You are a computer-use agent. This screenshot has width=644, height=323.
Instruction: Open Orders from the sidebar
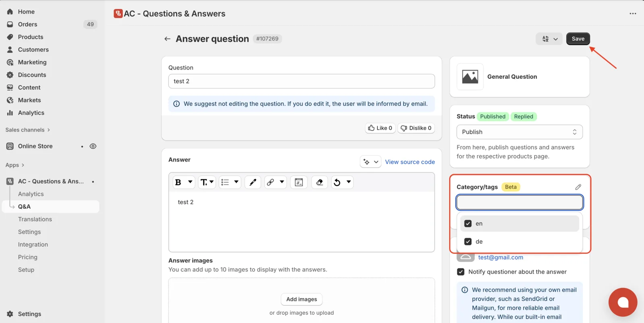pyautogui.click(x=27, y=24)
